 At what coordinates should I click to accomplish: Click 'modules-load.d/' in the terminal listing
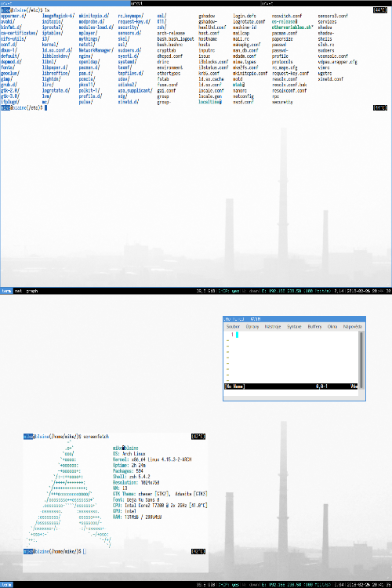(96, 27)
